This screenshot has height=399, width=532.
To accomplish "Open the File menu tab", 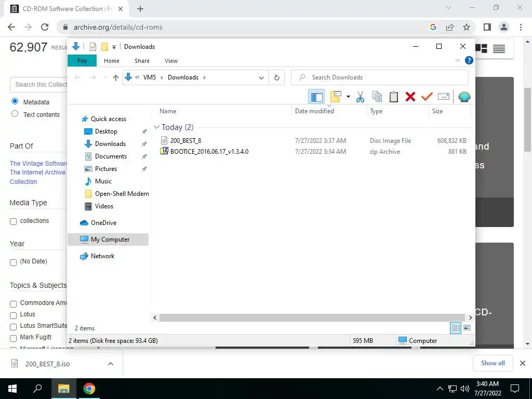I will (82, 61).
